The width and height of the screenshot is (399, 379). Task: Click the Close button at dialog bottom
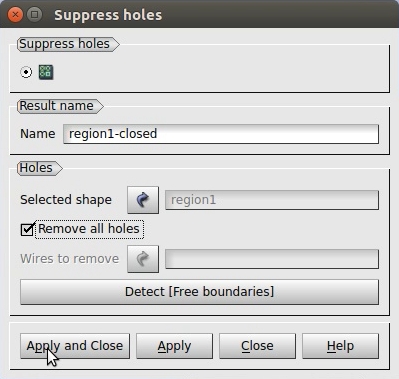pyautogui.click(x=257, y=346)
